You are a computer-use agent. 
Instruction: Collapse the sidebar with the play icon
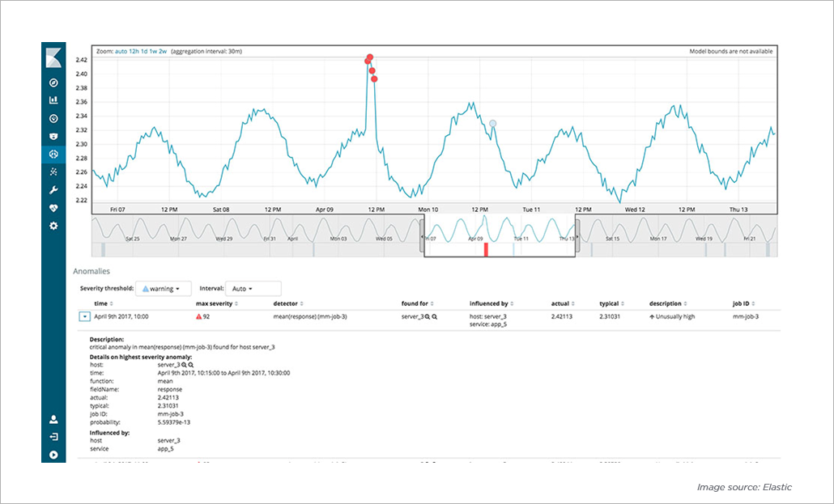point(53,455)
